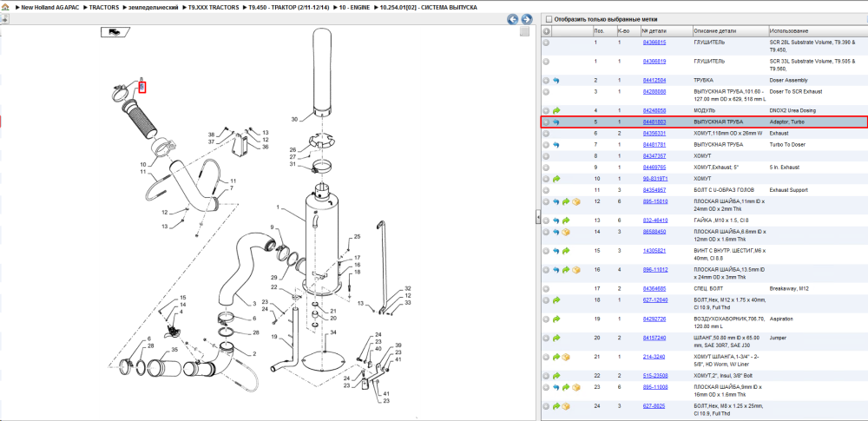This screenshot has width=868, height=421.
Task: Click package box icon on 895-15010 row
Action: [576, 201]
